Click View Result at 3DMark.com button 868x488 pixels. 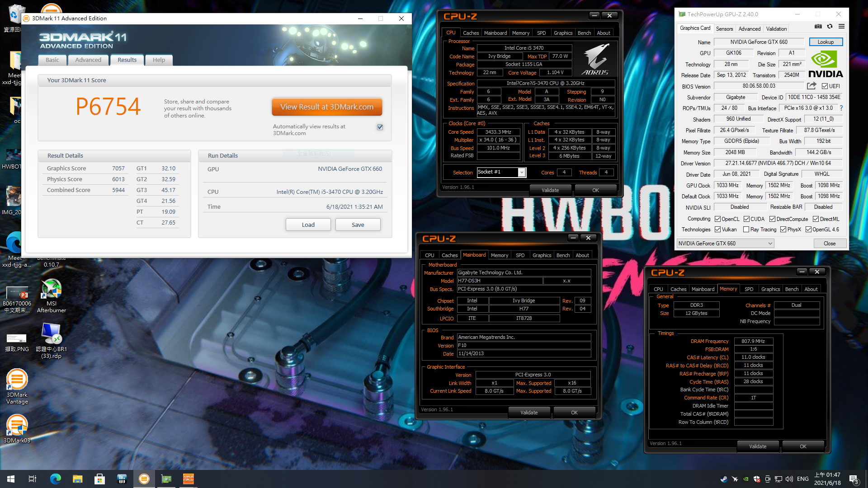327,107
